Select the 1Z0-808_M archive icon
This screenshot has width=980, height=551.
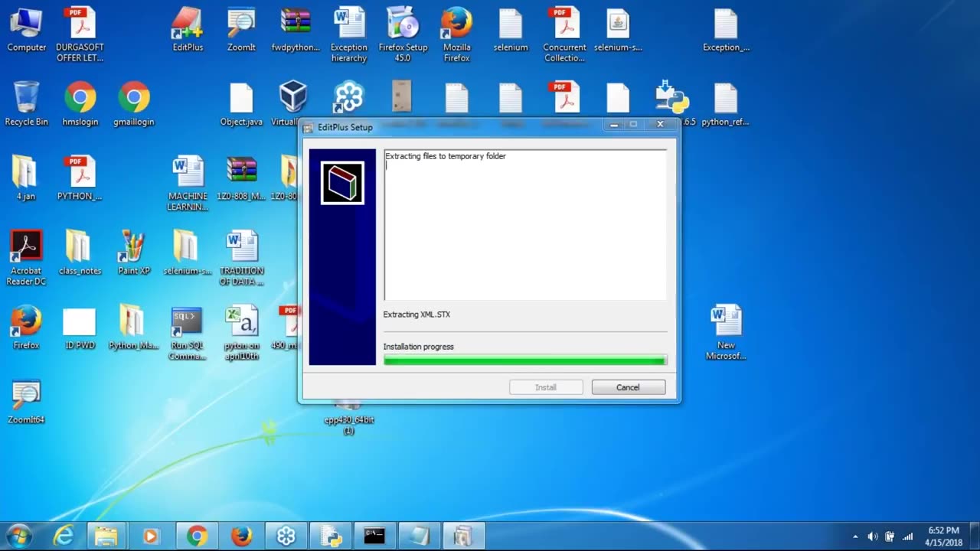[x=242, y=178]
